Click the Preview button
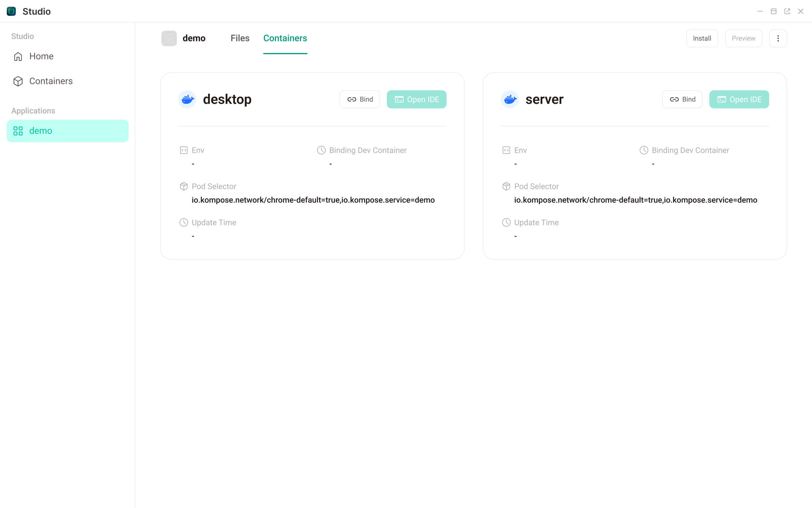The image size is (812, 508). [x=743, y=38]
